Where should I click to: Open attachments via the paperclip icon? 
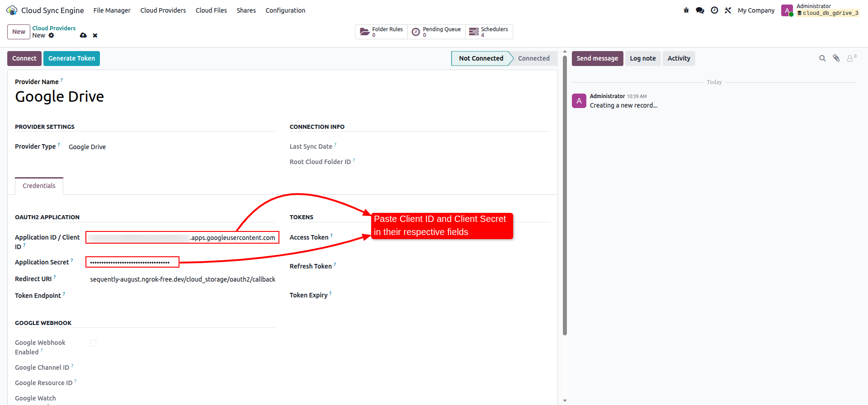[x=836, y=58]
